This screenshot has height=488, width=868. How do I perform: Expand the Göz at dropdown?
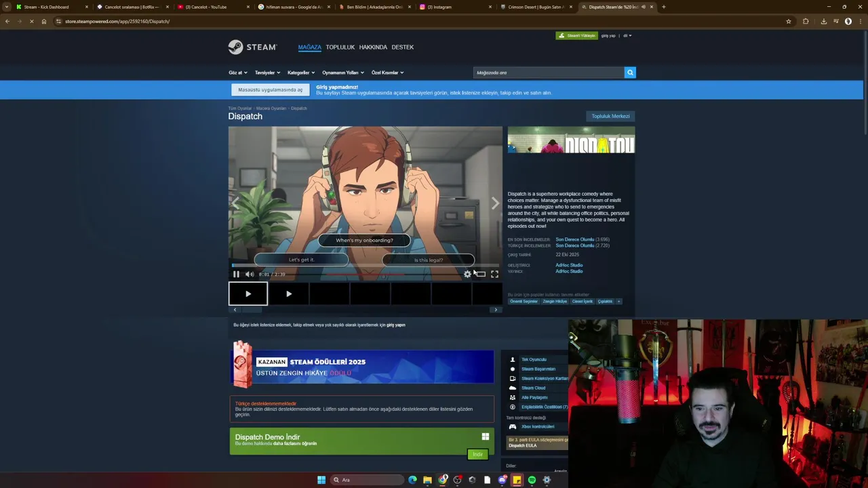click(237, 73)
